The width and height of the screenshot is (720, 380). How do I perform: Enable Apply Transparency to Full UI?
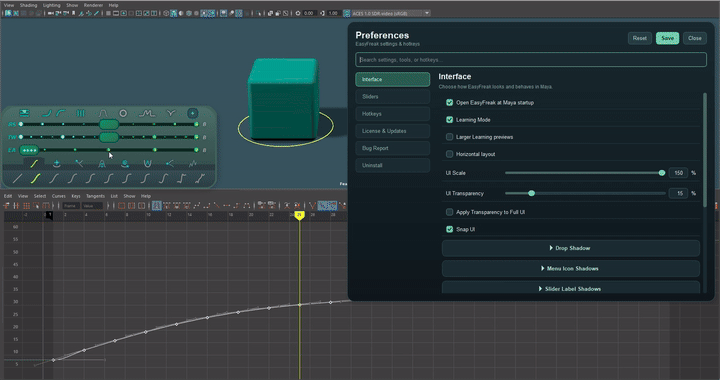450,212
